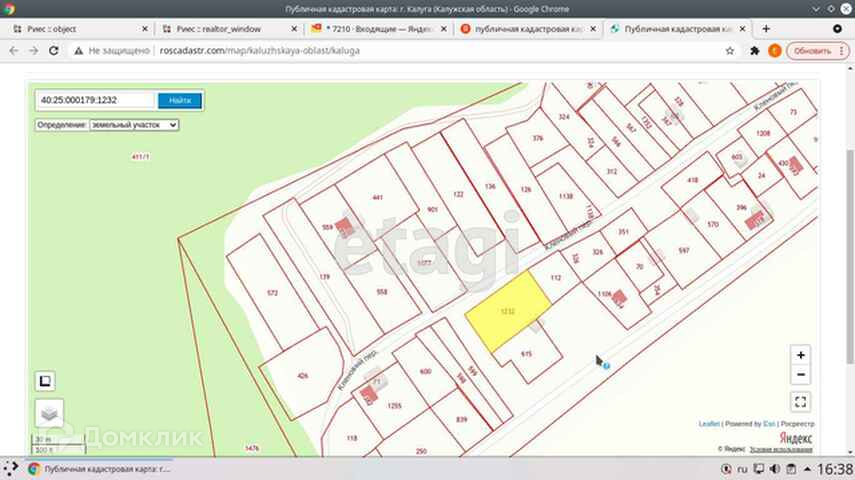The image size is (855, 480).
Task: Bookmark this page with star icon
Action: 730,50
